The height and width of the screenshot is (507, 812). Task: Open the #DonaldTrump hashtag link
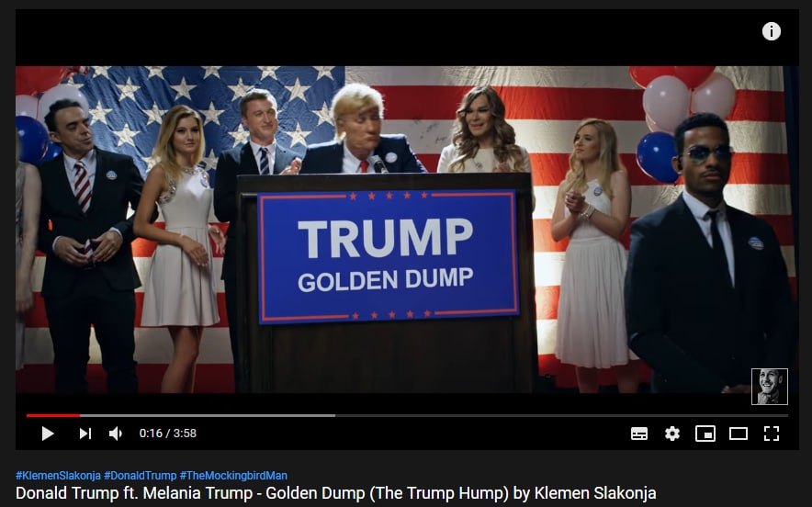140,476
